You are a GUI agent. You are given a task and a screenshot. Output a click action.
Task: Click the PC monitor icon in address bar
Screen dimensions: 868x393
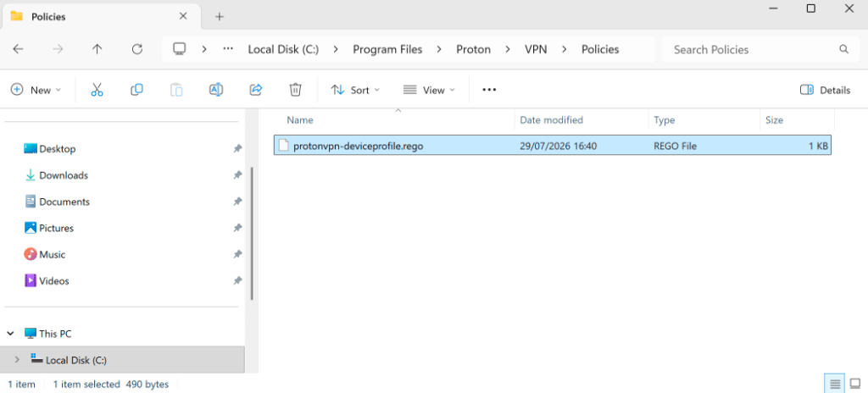click(x=179, y=49)
